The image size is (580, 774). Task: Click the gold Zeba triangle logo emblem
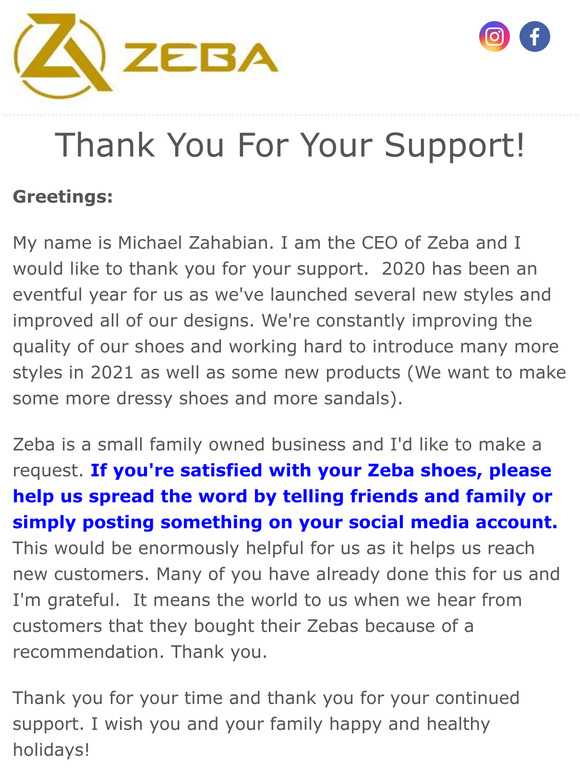coord(61,55)
